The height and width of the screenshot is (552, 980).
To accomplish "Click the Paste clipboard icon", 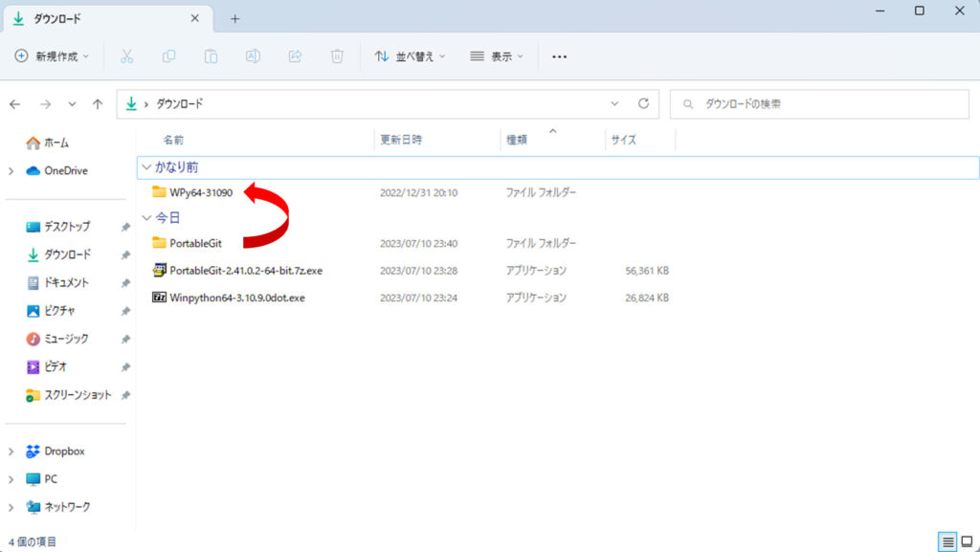I will [211, 56].
